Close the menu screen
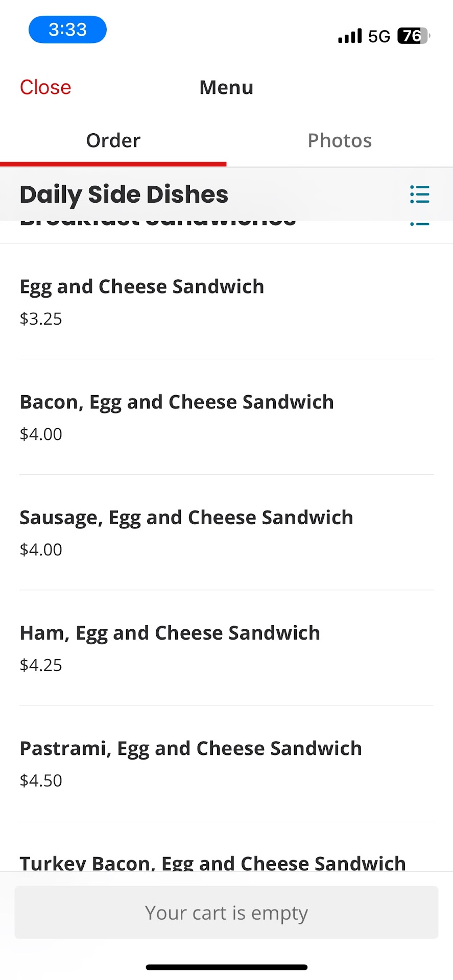The image size is (453, 980). click(45, 87)
